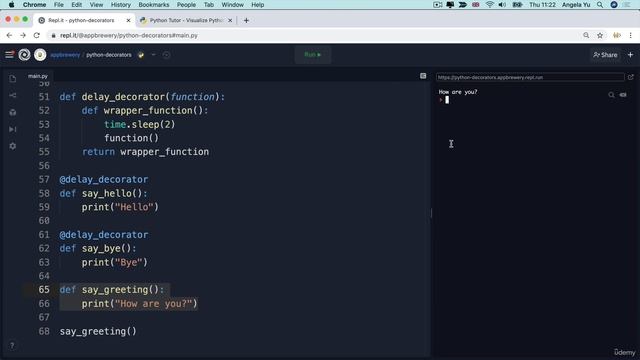Screen dimensions: 640x360
Task: Click the repl.run URL field in the output pane
Action: (x=530, y=77)
